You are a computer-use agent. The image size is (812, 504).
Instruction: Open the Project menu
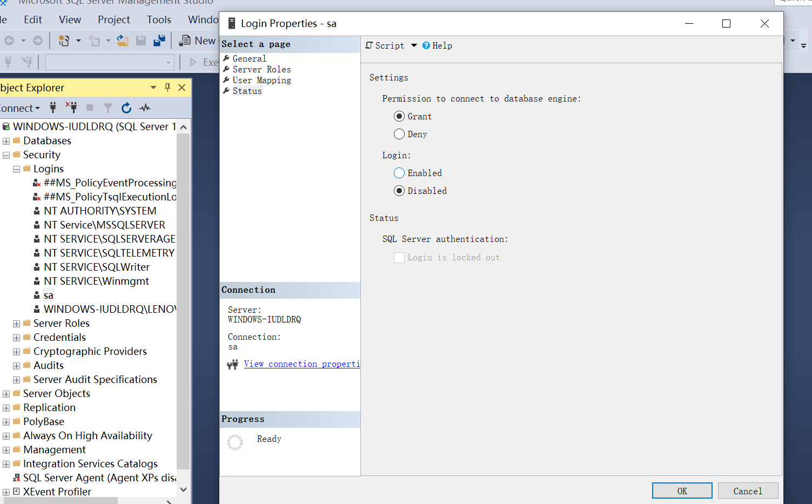click(x=114, y=19)
